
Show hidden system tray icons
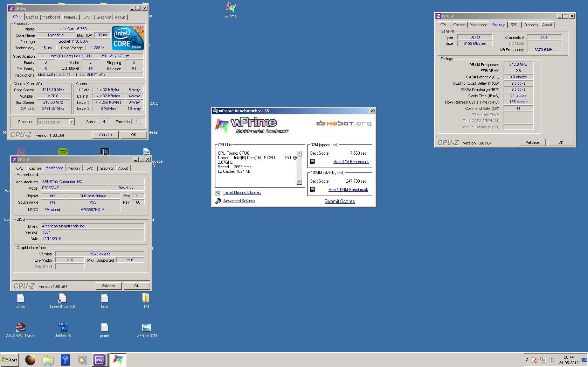point(527,360)
